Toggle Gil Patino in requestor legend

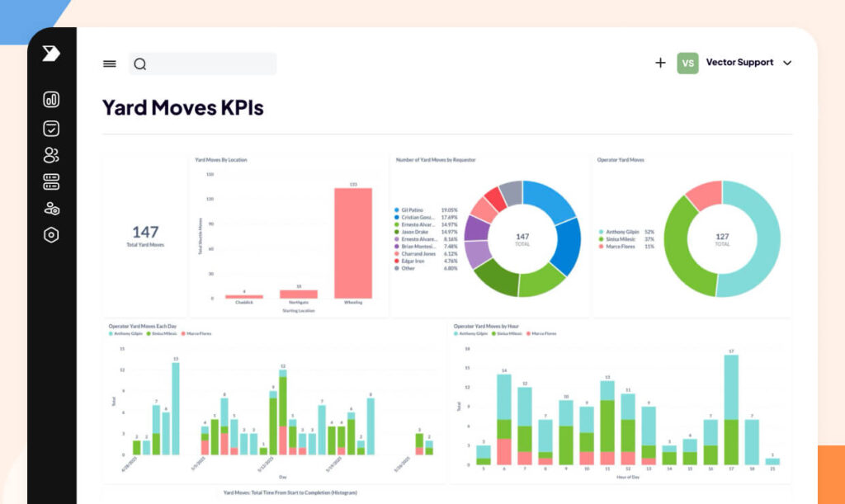point(426,210)
